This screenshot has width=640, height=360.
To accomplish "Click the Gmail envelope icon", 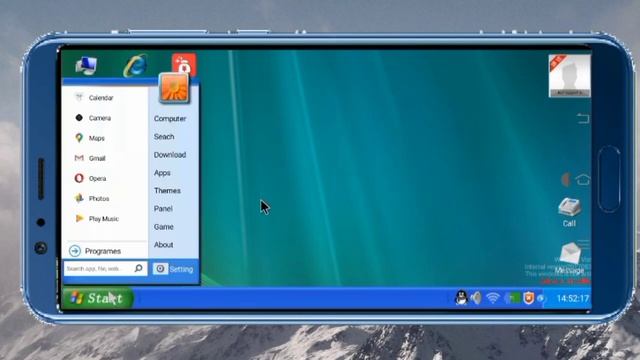I will pyautogui.click(x=79, y=158).
